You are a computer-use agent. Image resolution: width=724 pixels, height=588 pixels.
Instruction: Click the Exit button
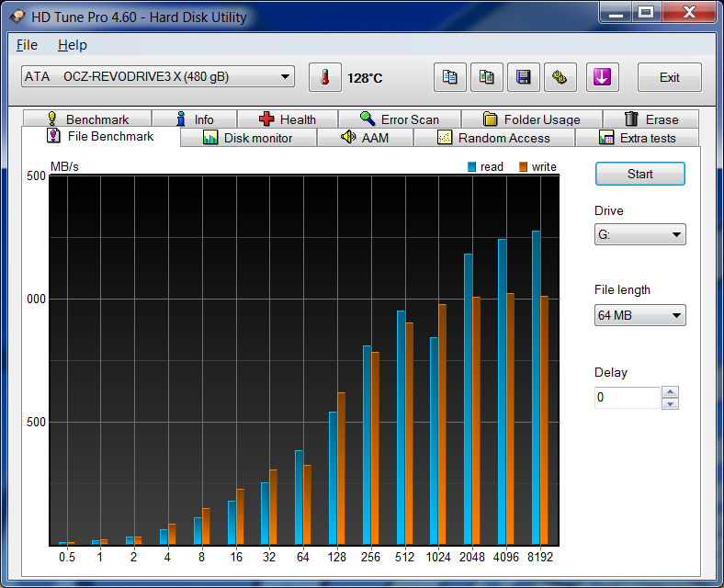(669, 77)
